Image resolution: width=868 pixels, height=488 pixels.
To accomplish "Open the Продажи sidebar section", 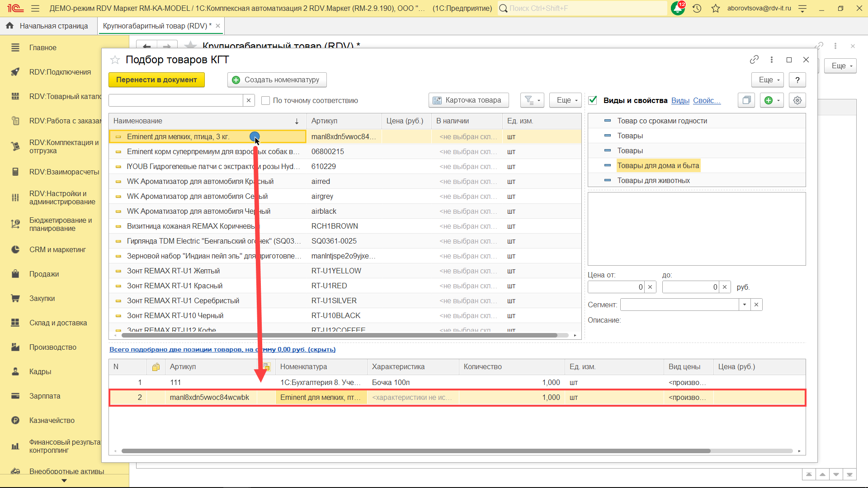I will pos(44,274).
